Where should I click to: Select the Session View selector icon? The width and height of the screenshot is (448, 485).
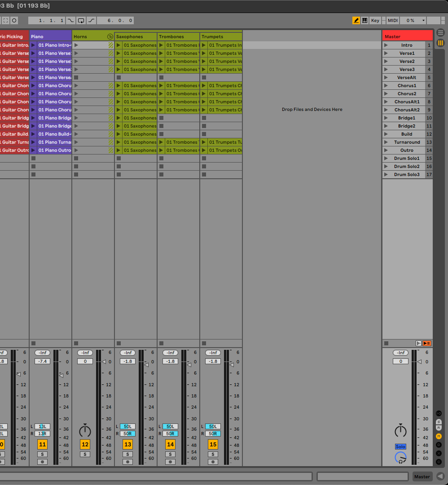[440, 43]
